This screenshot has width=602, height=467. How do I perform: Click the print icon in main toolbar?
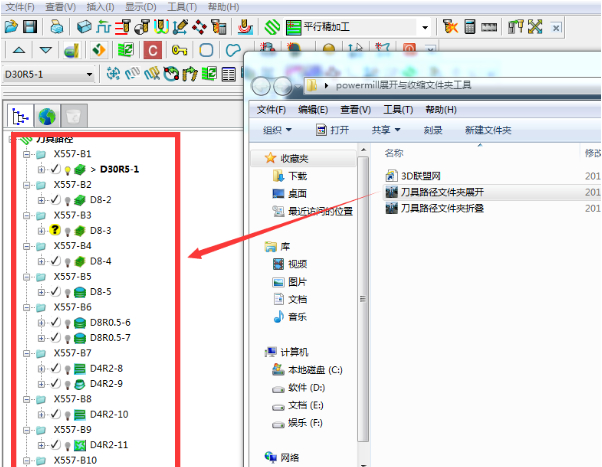coord(56,26)
